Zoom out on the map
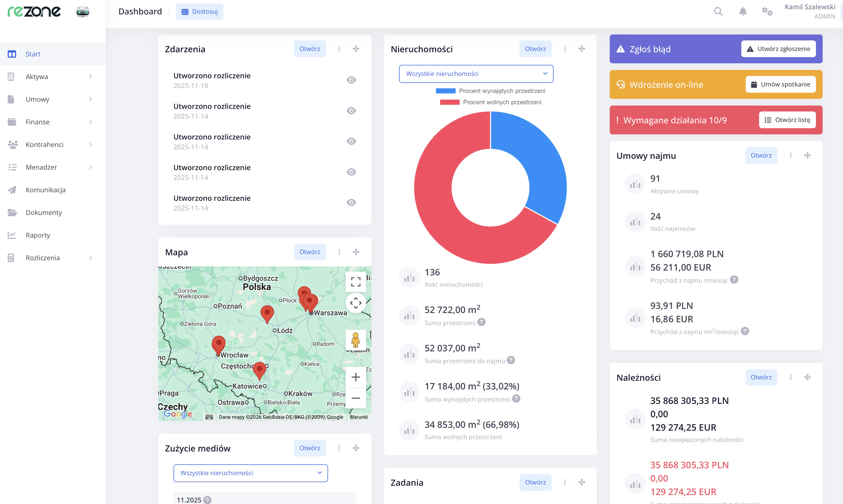 point(356,398)
